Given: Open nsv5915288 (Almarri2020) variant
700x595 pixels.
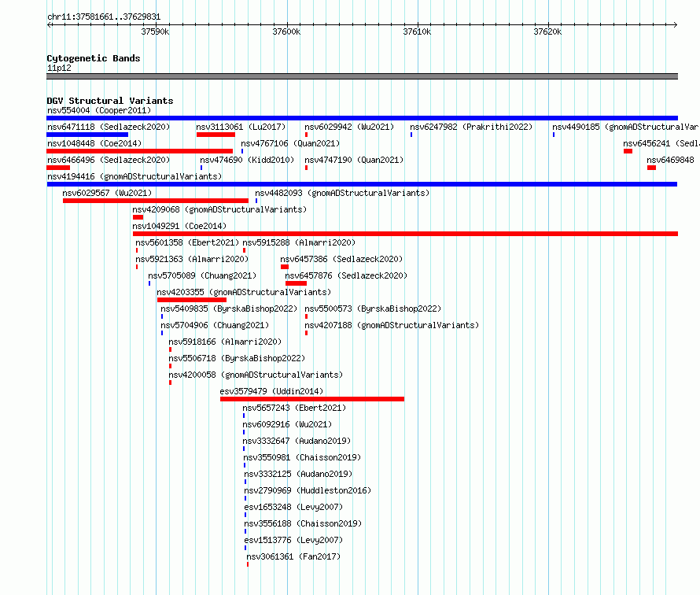Looking at the screenshot, I should [x=299, y=242].
